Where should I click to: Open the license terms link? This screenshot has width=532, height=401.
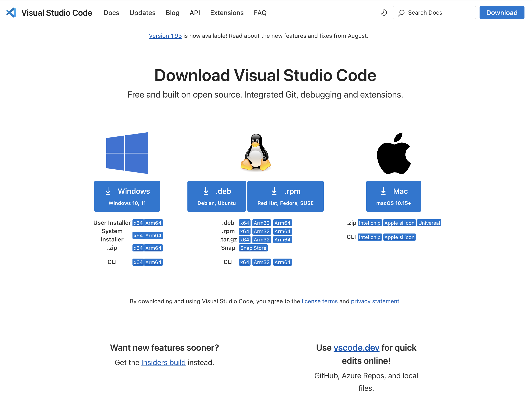[x=320, y=301]
